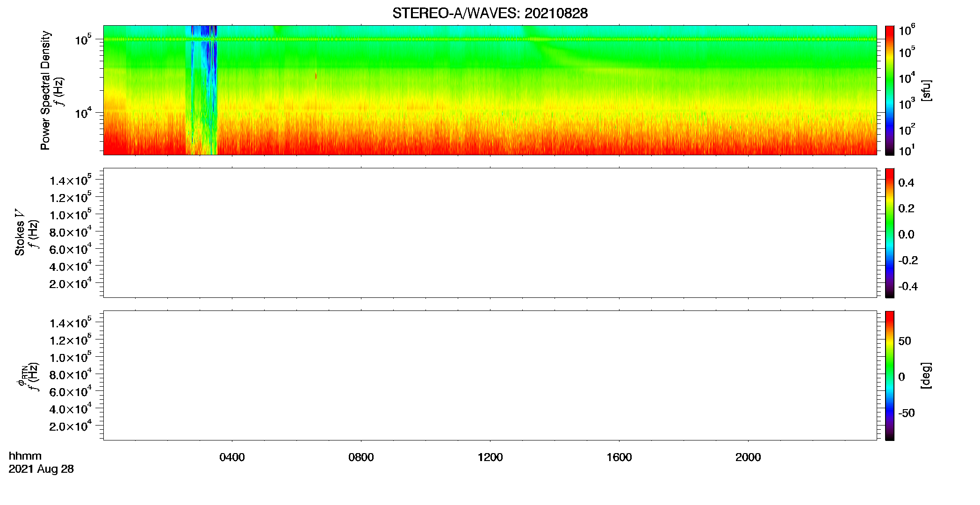Click the blue data gap in the spectrogram
Viewport: 980px width, 505px height.
pyautogui.click(x=202, y=90)
